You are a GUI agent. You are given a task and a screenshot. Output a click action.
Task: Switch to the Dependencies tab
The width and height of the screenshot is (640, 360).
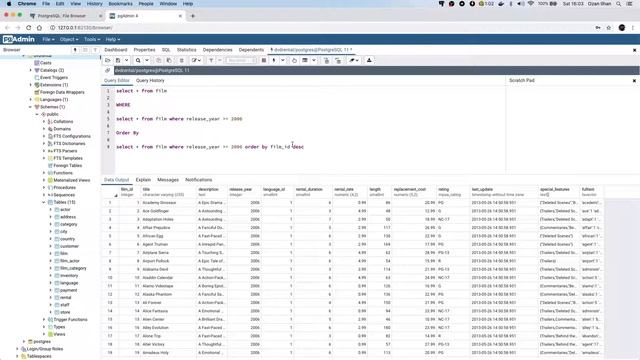click(x=218, y=50)
